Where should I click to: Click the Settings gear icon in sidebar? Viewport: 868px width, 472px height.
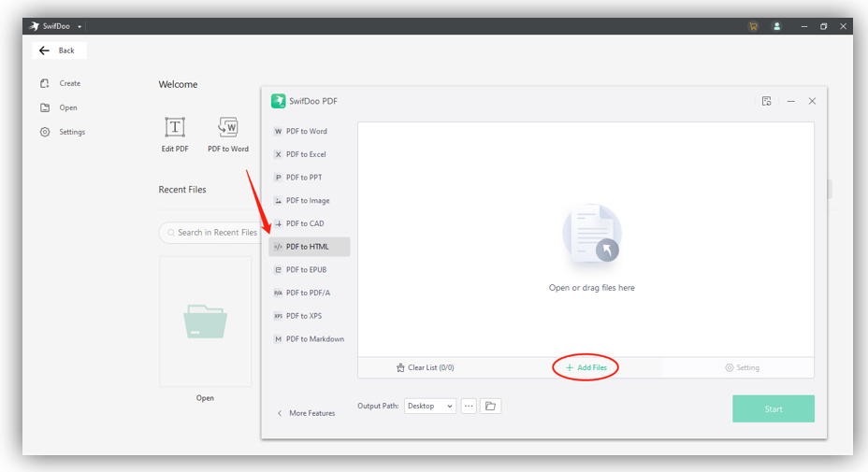45,132
